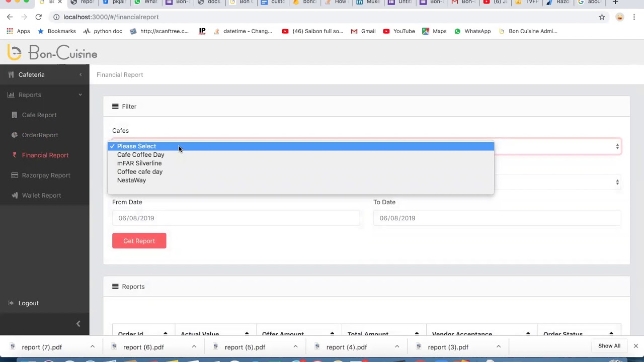The width and height of the screenshot is (644, 362).
Task: Click the browser back arrow
Action: pyautogui.click(x=10, y=17)
